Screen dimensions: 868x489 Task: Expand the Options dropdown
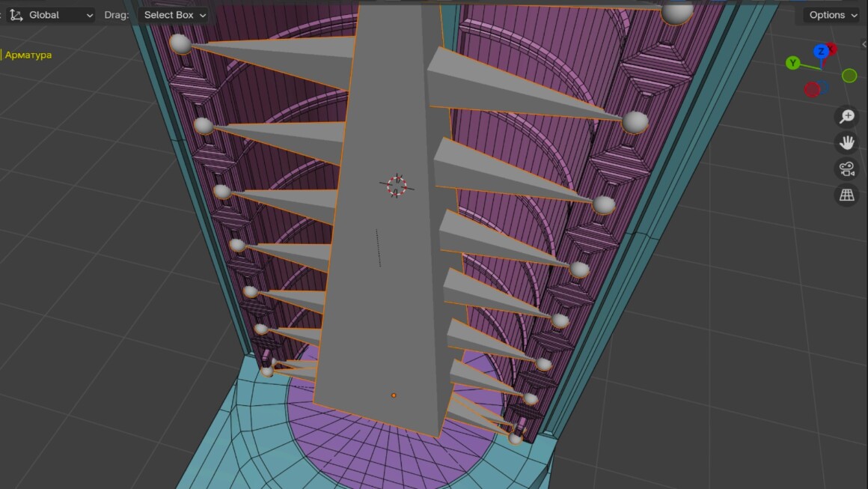coord(832,15)
